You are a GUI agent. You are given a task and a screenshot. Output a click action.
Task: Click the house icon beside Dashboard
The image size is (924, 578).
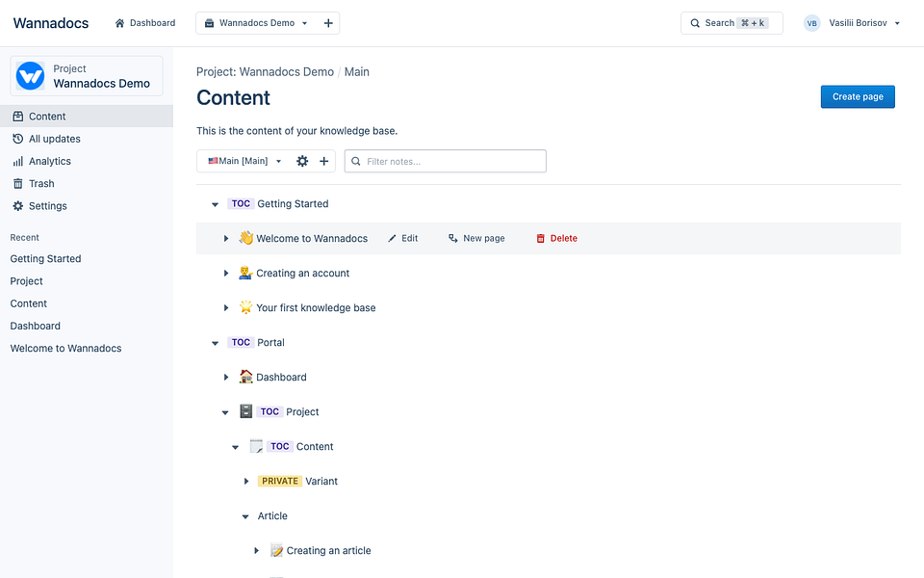(245, 377)
